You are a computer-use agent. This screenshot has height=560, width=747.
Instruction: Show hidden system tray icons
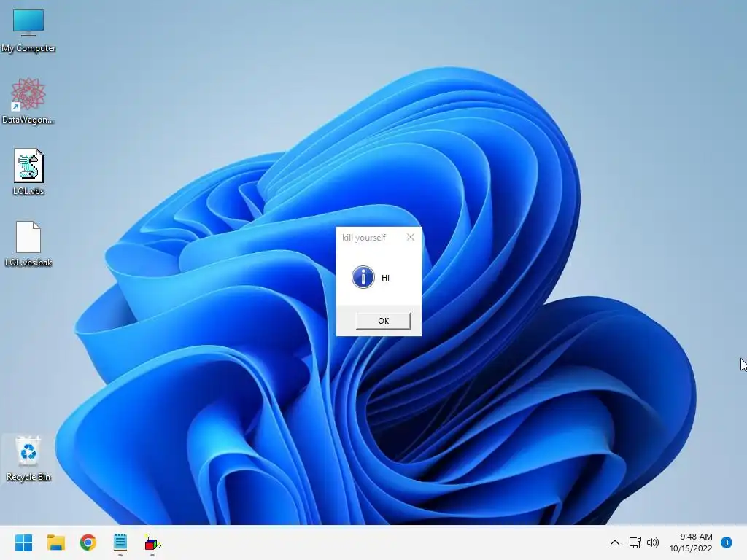coord(615,542)
